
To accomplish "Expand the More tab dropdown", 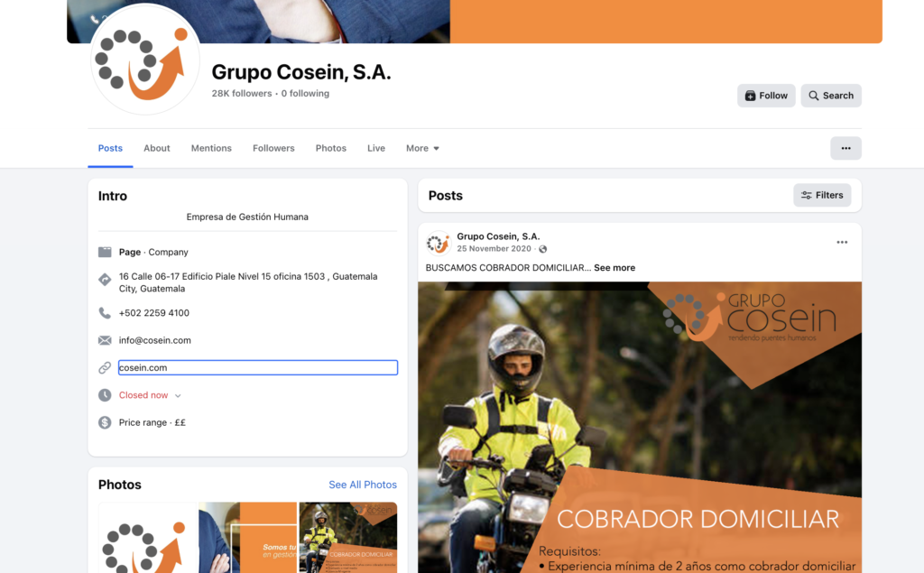I will click(422, 147).
